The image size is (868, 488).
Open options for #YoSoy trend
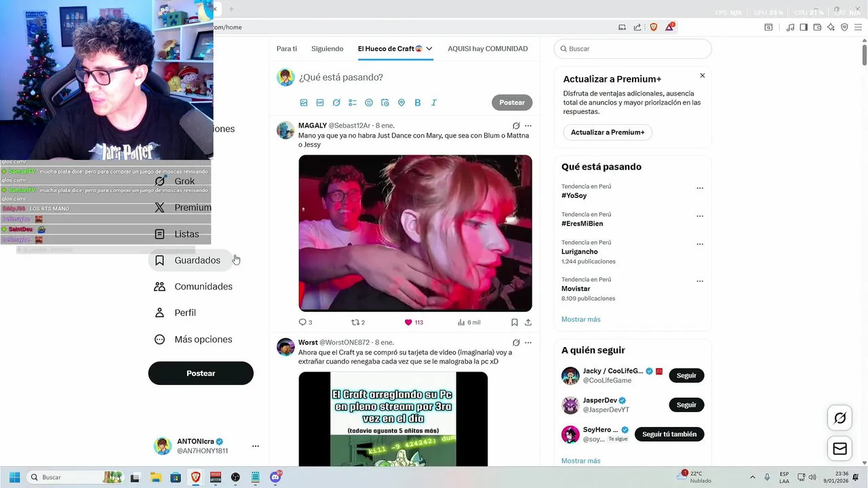point(700,188)
